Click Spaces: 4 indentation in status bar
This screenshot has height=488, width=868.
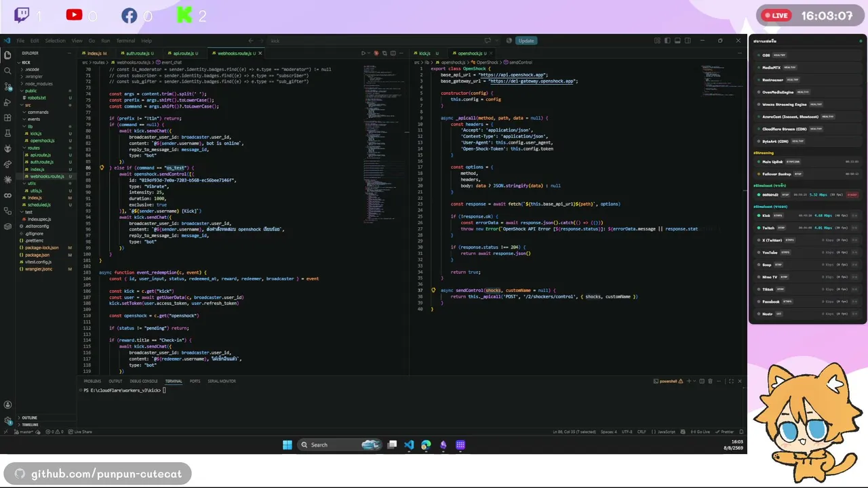[x=608, y=432]
